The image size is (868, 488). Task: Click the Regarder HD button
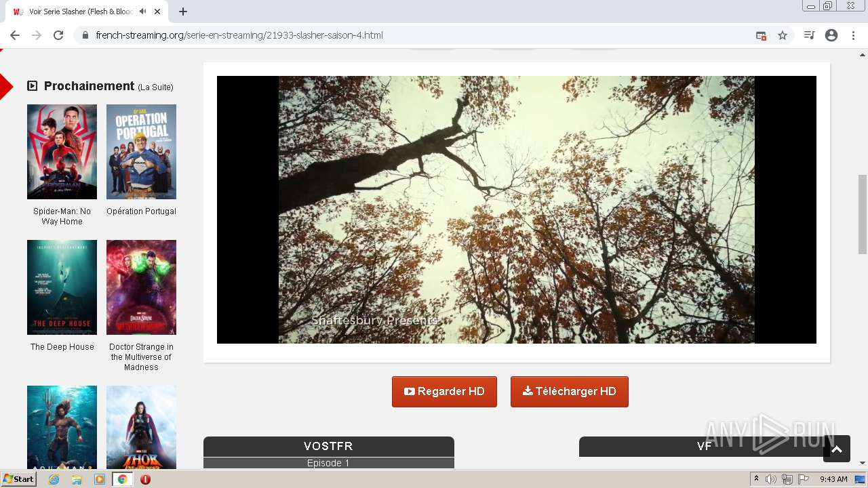[x=444, y=392]
